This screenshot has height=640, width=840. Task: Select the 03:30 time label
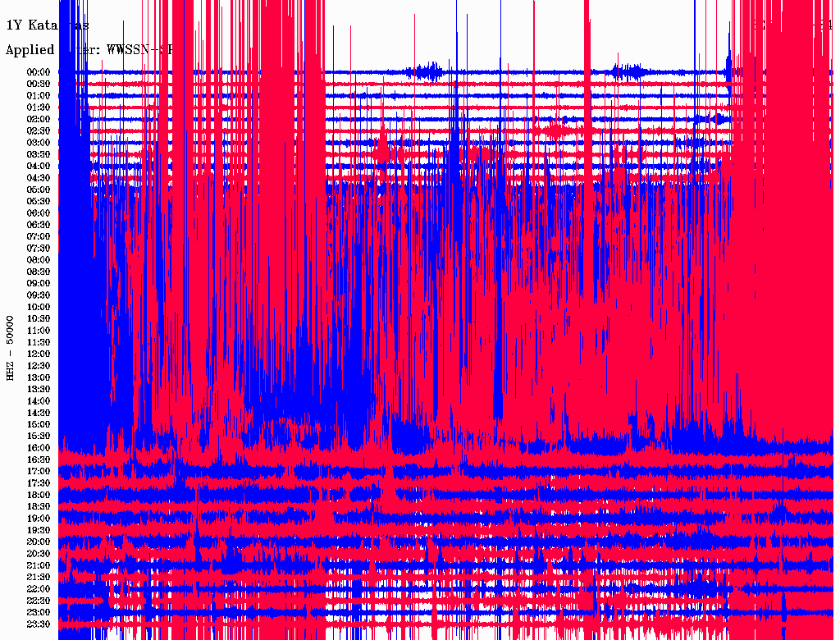(39, 154)
